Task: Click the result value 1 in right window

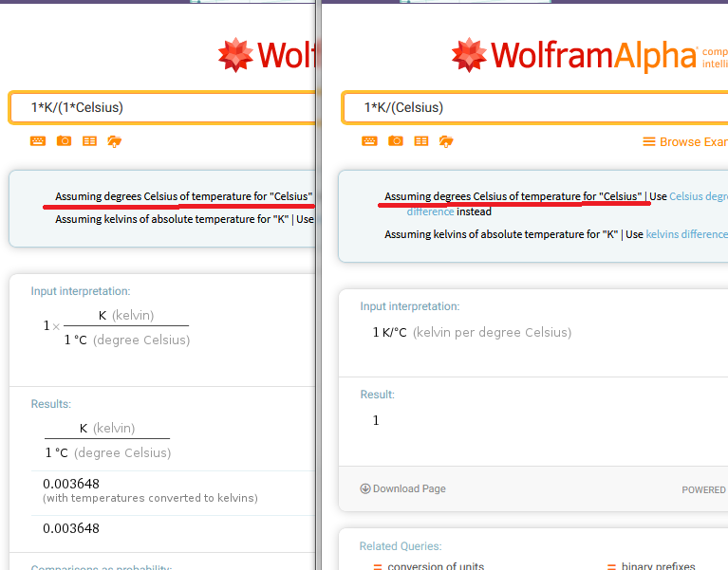Action: 376,420
